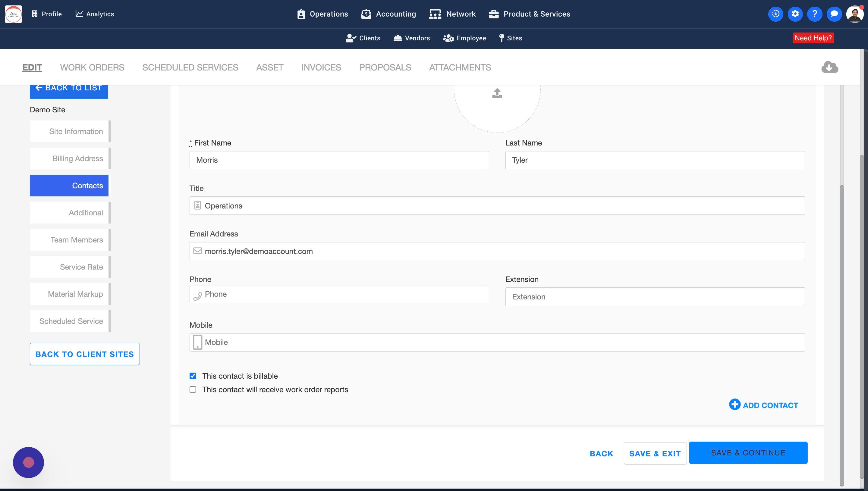Switch to the Work Orders tab

coord(92,67)
